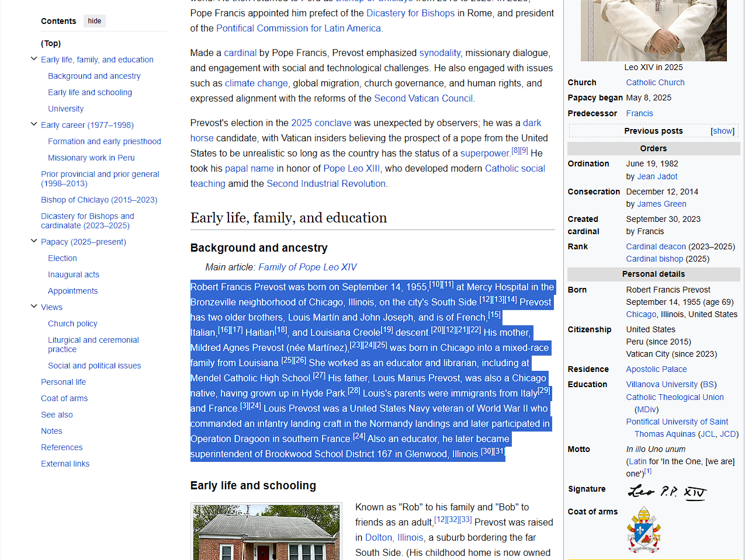Open the 2025 conclave article link
745x560 pixels.
[x=321, y=123]
